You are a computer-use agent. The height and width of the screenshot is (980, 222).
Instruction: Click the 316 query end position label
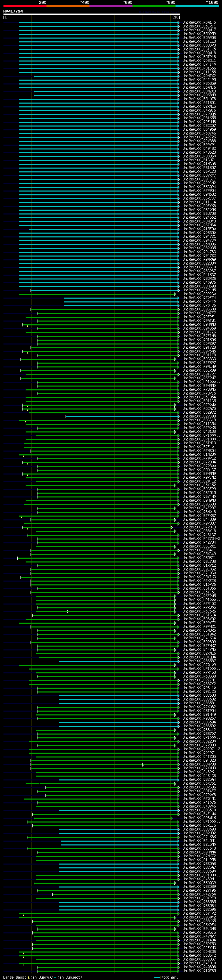coord(175,17)
